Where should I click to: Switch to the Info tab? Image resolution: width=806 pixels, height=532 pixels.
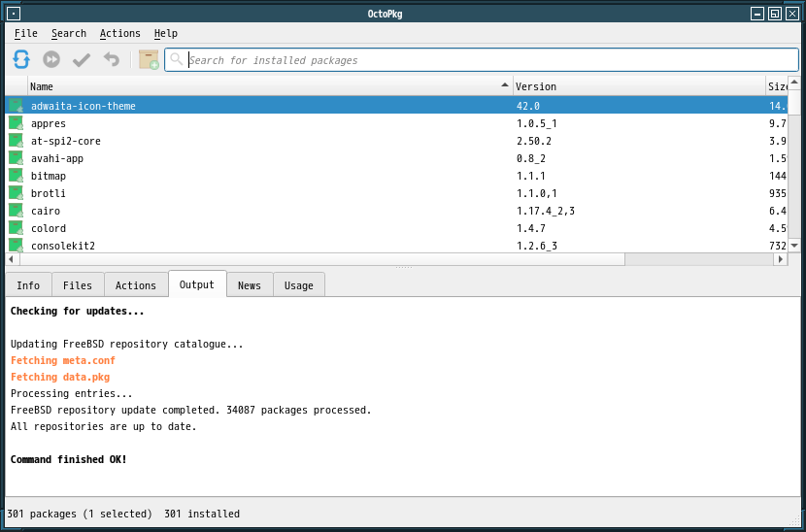point(28,285)
